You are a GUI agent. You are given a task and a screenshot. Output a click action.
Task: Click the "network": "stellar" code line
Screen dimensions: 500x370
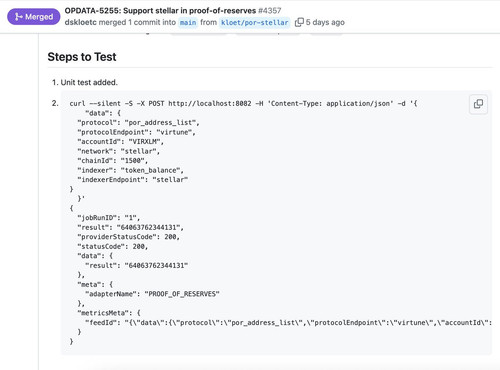point(119,151)
